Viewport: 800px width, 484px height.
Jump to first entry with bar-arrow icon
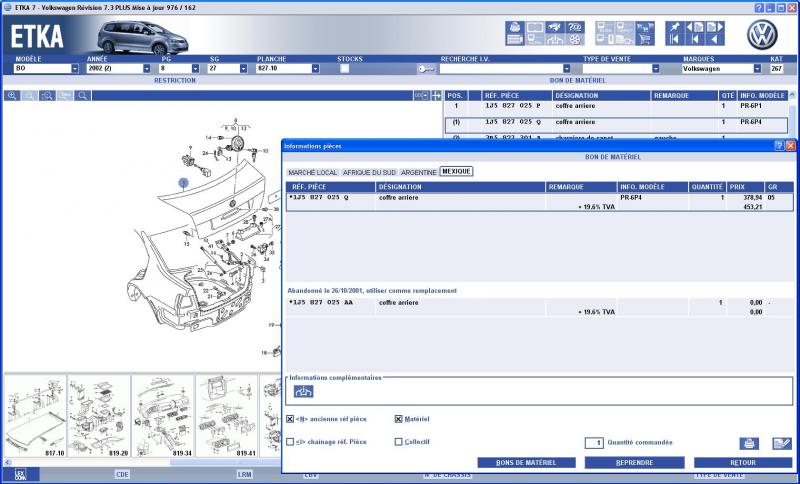675,39
